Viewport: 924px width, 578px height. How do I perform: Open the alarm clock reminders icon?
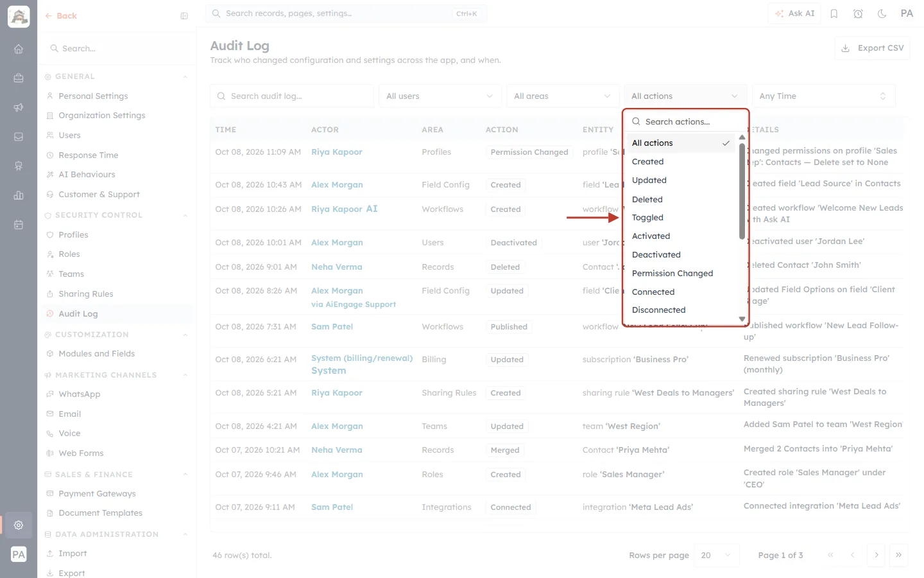coord(858,13)
